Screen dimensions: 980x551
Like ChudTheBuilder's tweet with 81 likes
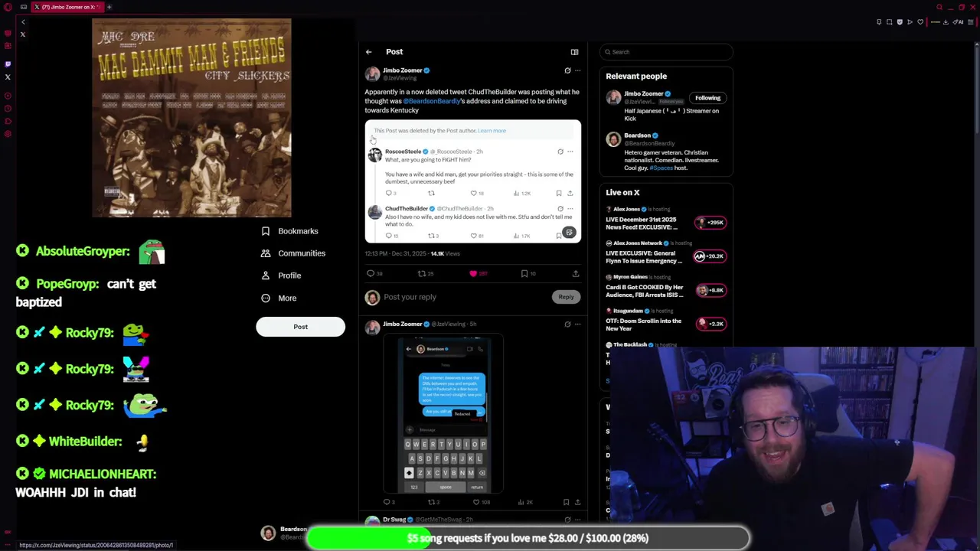coord(475,236)
